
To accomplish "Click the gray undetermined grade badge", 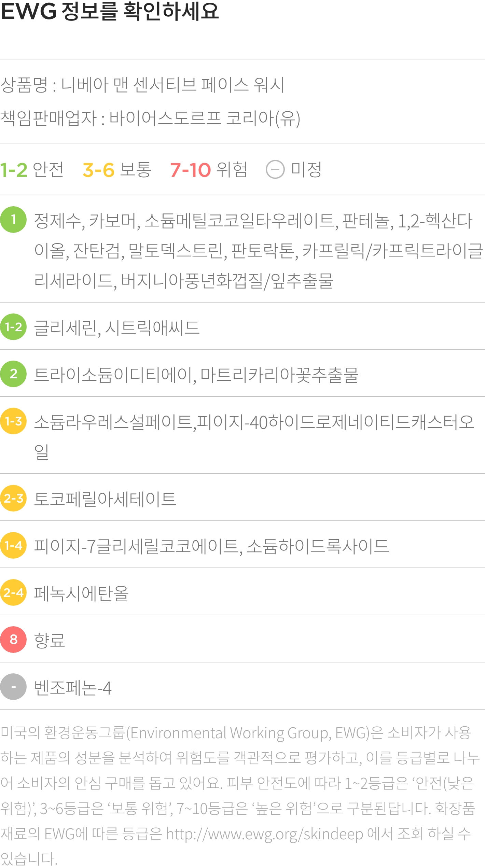I will coord(13,687).
